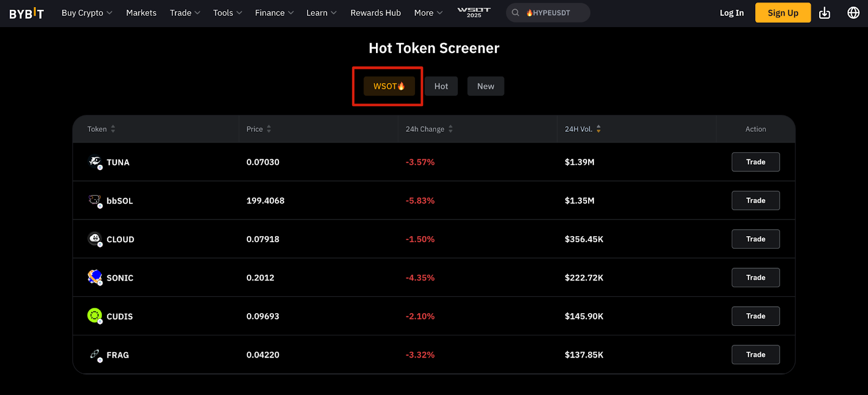The image size is (868, 395).
Task: Sort by 24h Change column
Action: pos(450,129)
